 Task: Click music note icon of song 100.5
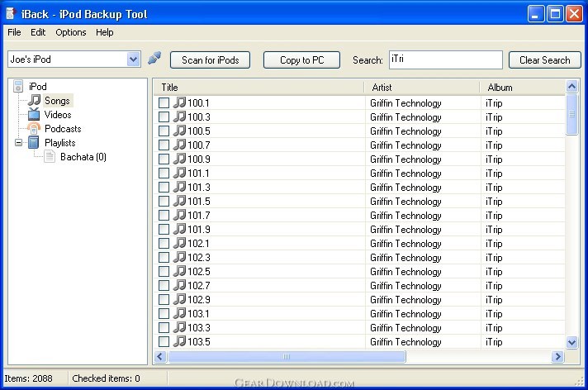point(180,131)
